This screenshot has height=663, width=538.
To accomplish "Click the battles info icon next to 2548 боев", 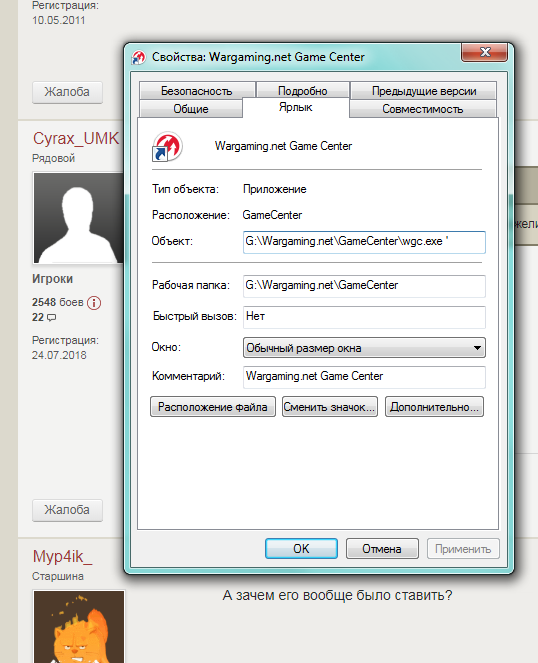I will (94, 303).
